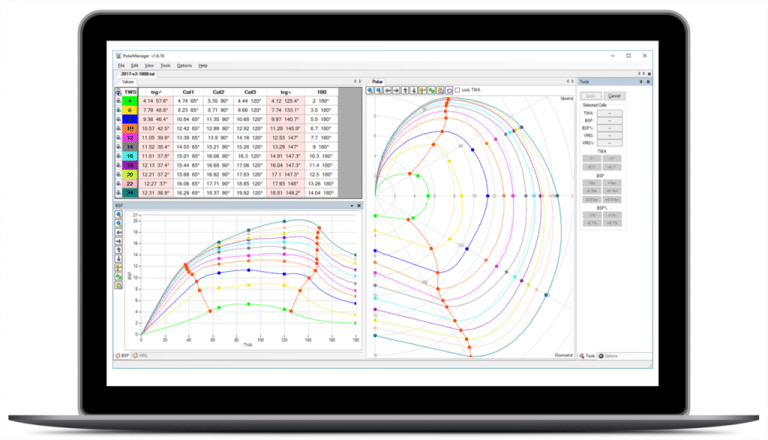Screen dimensions: 768x440
Task: Open the Options menu
Action: pos(184,64)
